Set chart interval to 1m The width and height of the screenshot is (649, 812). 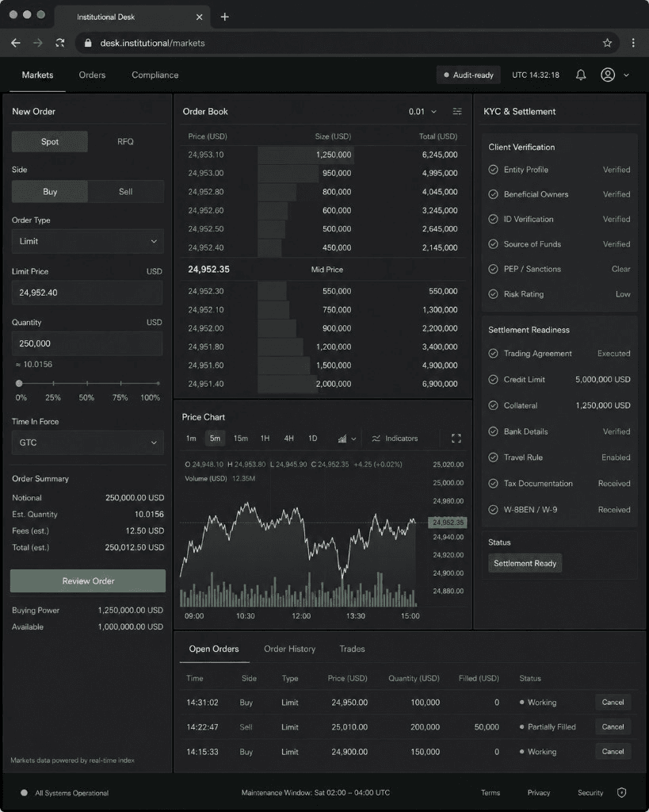coord(191,439)
